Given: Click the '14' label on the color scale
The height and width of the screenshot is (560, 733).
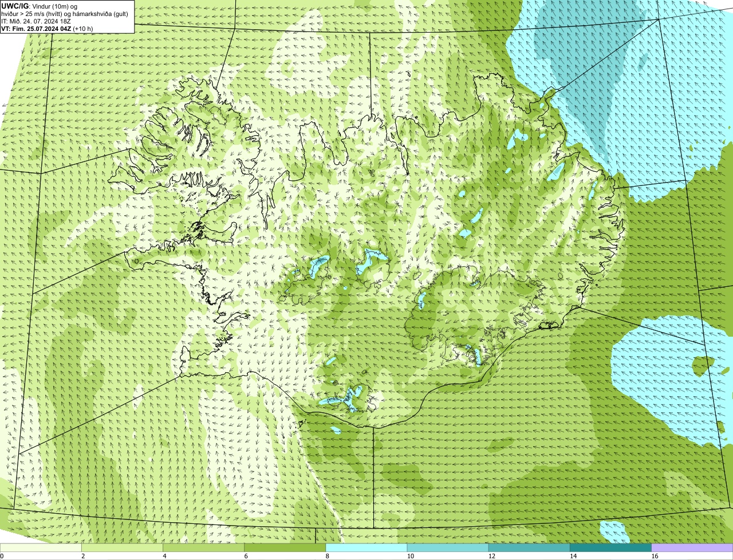Looking at the screenshot, I should [573, 556].
